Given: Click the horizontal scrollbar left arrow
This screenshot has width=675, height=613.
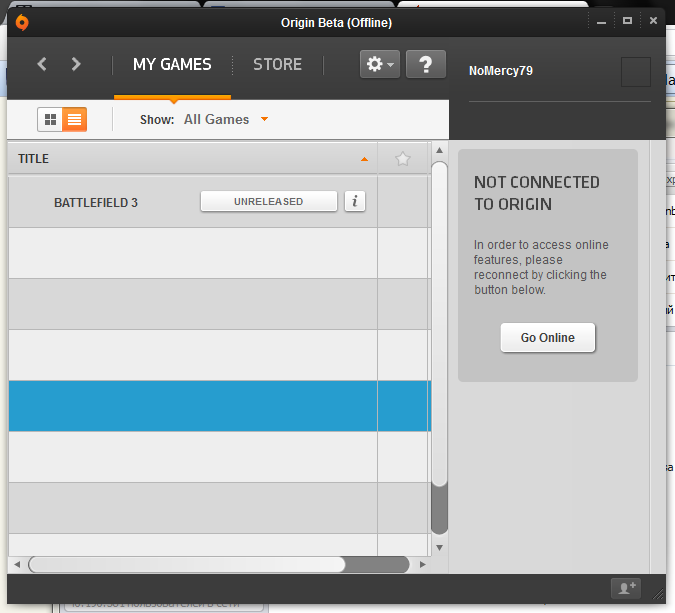Looking at the screenshot, I should click(17, 564).
